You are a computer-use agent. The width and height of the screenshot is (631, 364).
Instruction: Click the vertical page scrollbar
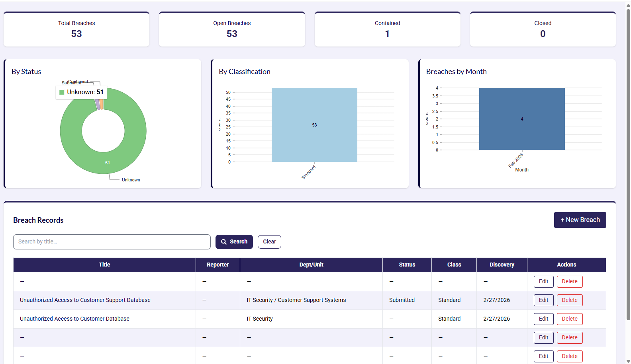pos(628,159)
